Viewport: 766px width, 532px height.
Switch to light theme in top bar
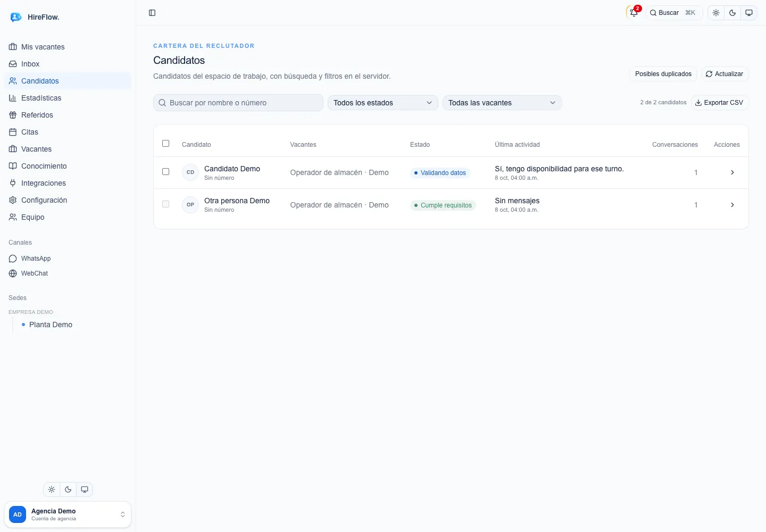(x=716, y=13)
